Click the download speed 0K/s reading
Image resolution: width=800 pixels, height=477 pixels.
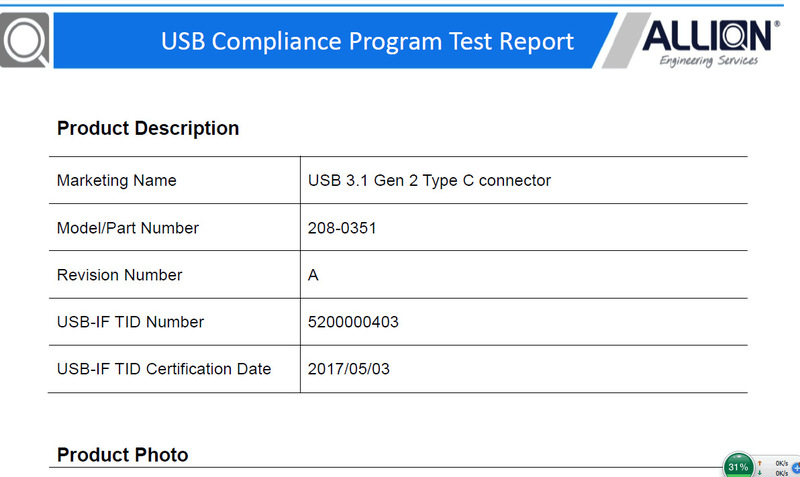[782, 473]
